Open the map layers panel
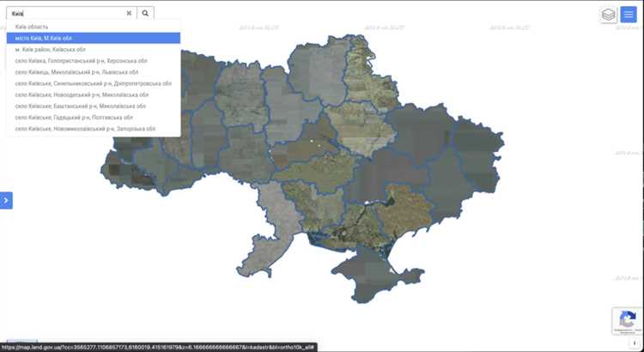This screenshot has width=644, height=352. 608,15
